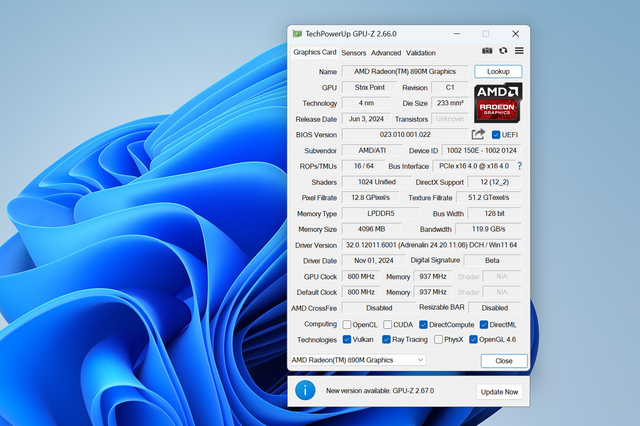
Task: Click the Texture Fillrate "51.2 GTexel/s"
Action: click(x=489, y=197)
